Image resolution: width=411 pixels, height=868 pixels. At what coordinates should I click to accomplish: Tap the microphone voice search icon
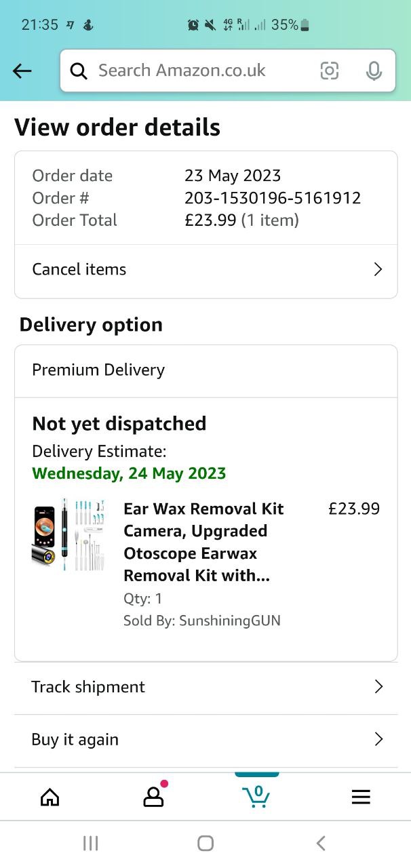(374, 71)
